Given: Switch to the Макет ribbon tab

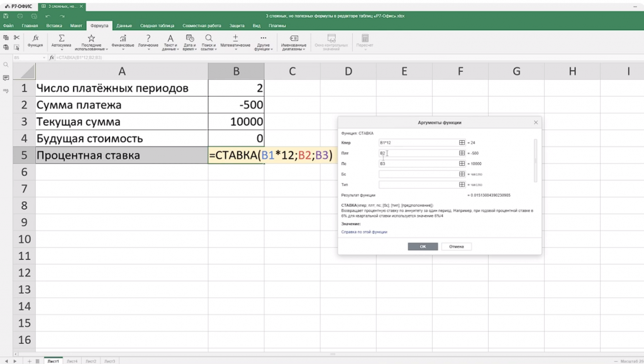Looking at the screenshot, I should pos(76,25).
